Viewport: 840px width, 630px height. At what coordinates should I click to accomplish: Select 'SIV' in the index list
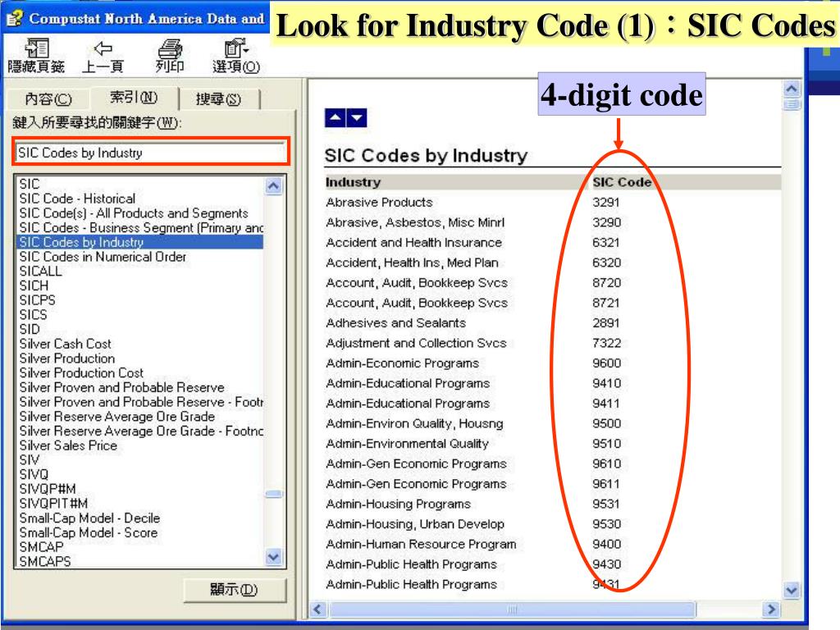(x=30, y=459)
